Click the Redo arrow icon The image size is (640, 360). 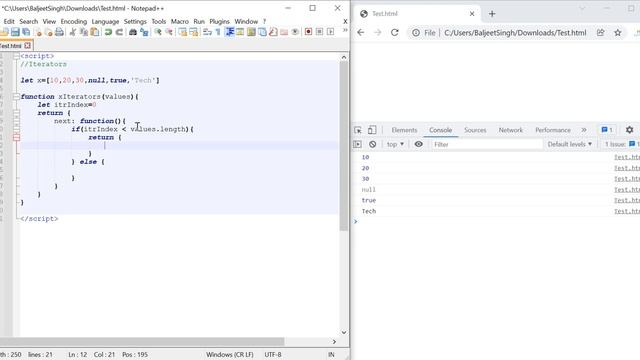click(x=119, y=32)
